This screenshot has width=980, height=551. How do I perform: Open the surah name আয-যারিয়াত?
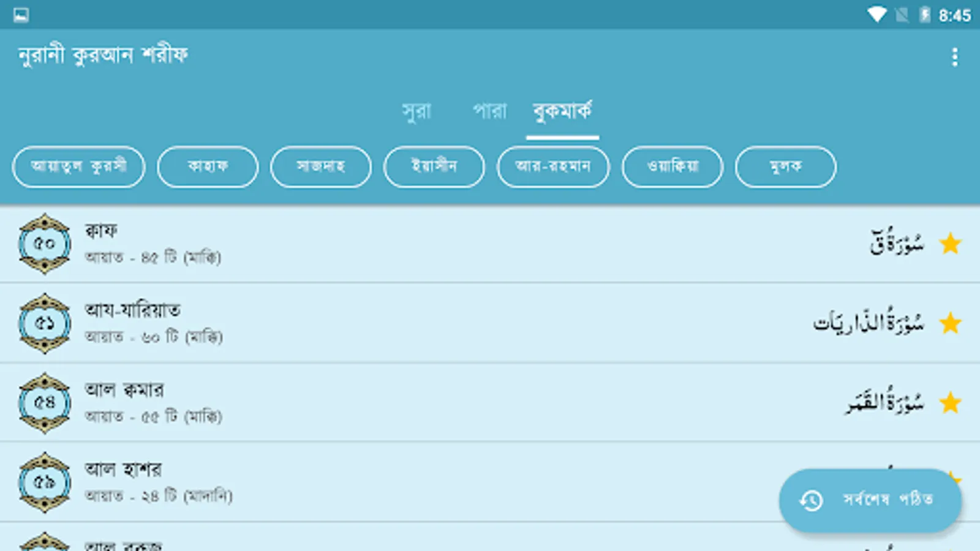(x=133, y=310)
